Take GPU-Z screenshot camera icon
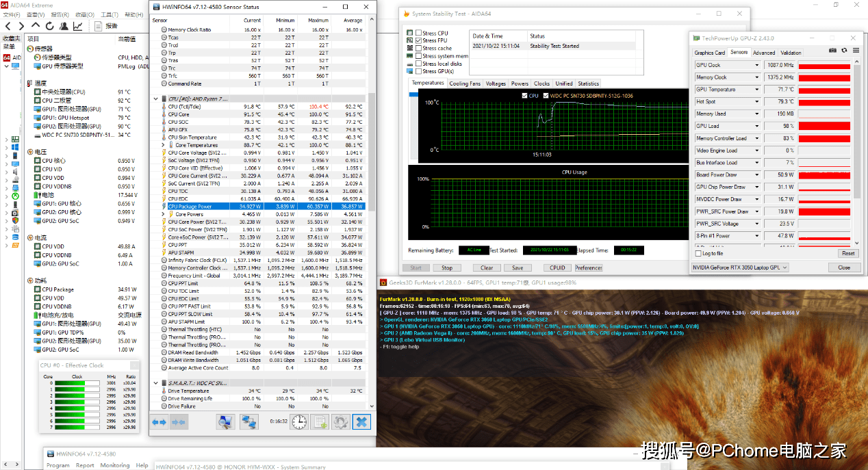Viewport: 868px width, 470px height. [832, 51]
